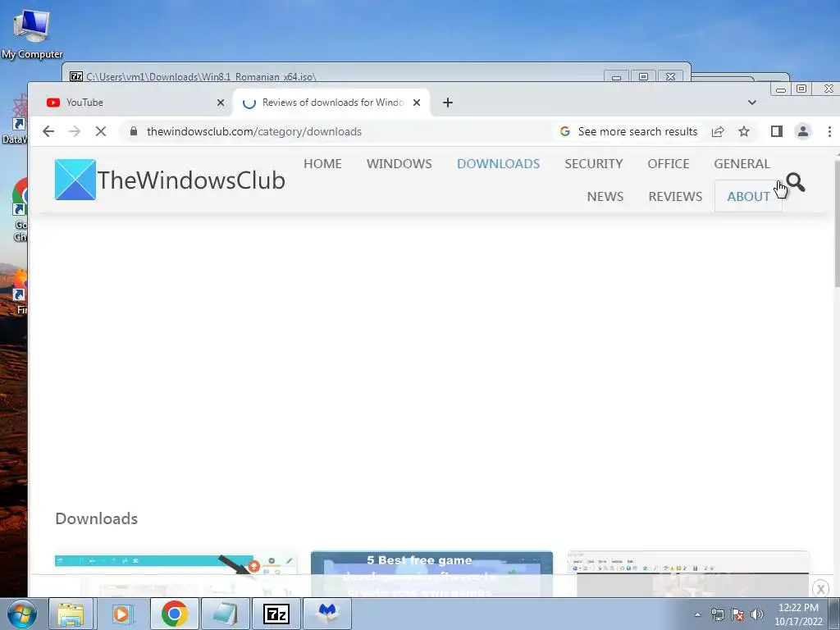The height and width of the screenshot is (630, 840).
Task: Close the bottom ad banner X
Action: (820, 589)
